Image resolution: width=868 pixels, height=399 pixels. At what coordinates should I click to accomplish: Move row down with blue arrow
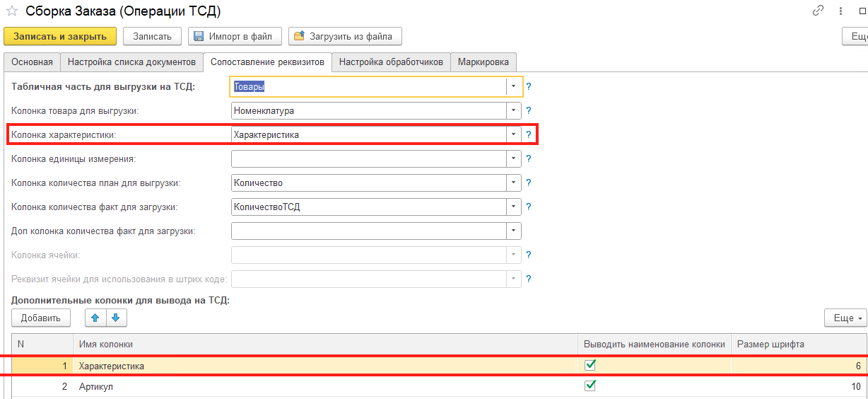point(116,318)
